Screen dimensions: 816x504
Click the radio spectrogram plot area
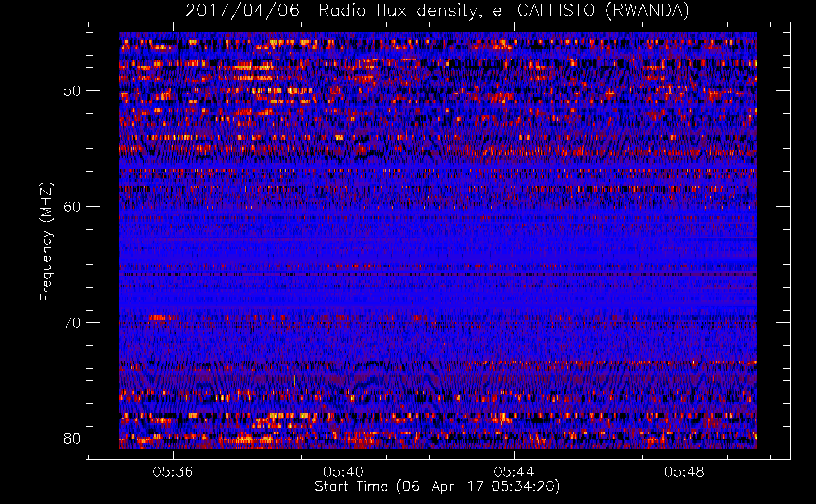point(438,240)
